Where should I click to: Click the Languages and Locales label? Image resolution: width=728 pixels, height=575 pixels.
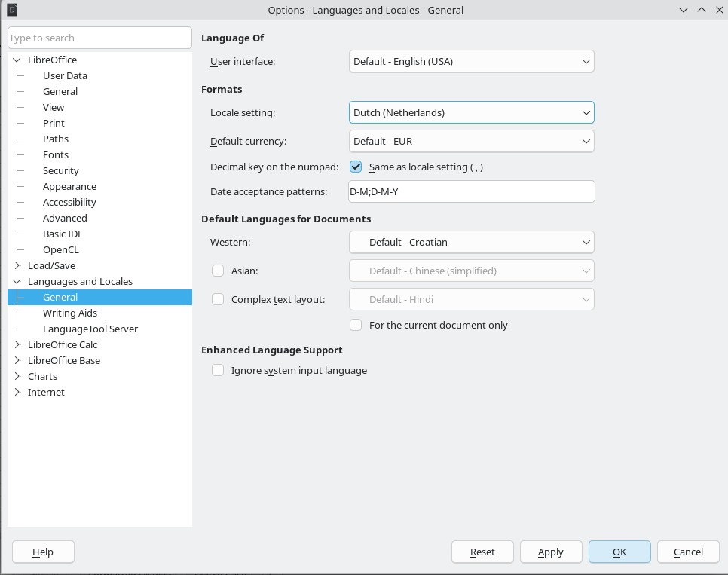81,281
